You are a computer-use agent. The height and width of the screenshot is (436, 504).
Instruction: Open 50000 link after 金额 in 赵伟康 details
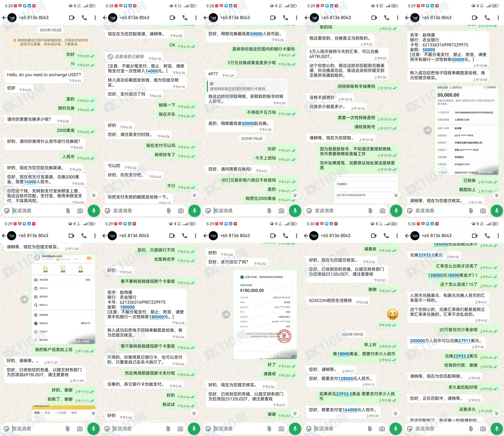pyautogui.click(x=429, y=50)
